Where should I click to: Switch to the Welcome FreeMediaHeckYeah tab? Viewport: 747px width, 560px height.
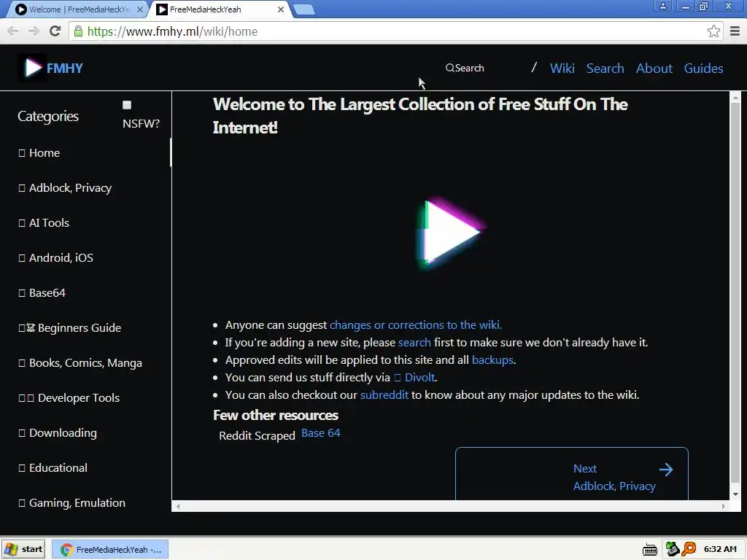tap(79, 9)
